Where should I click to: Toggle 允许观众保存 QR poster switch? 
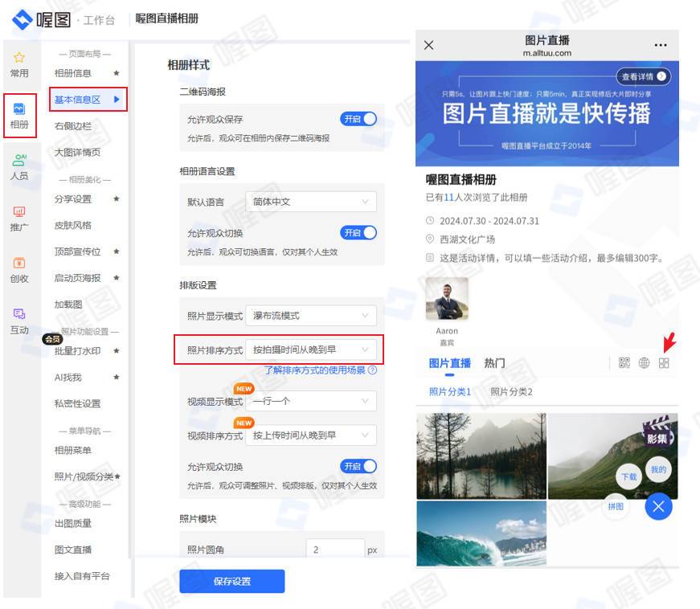coord(358,119)
